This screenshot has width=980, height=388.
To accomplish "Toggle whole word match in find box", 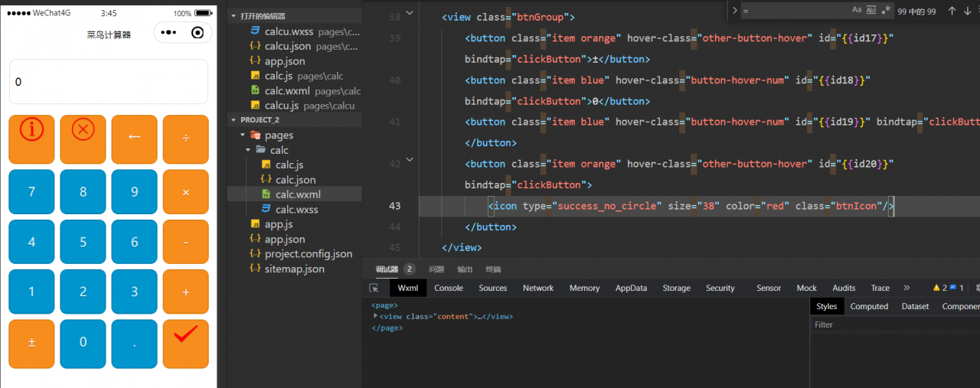I will pos(871,10).
